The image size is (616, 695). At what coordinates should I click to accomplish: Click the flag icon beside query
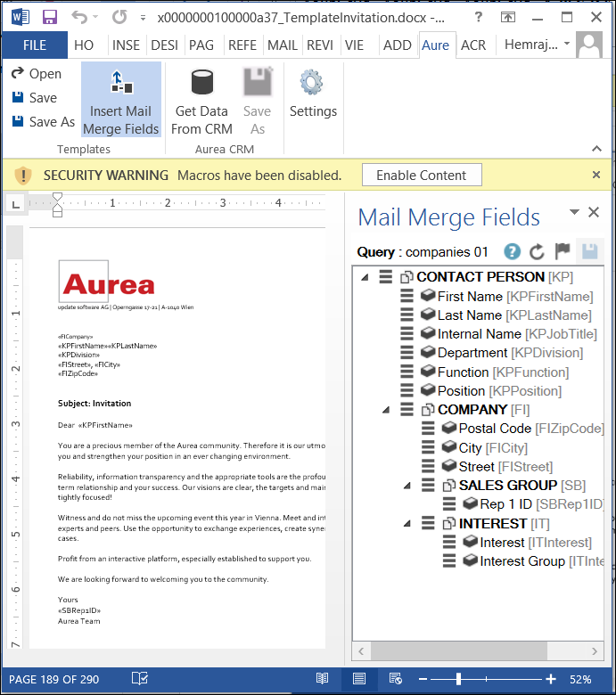click(x=563, y=251)
